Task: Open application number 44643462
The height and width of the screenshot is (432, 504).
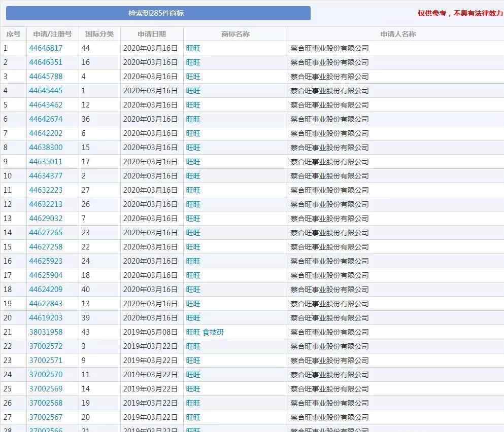Action: [46, 105]
